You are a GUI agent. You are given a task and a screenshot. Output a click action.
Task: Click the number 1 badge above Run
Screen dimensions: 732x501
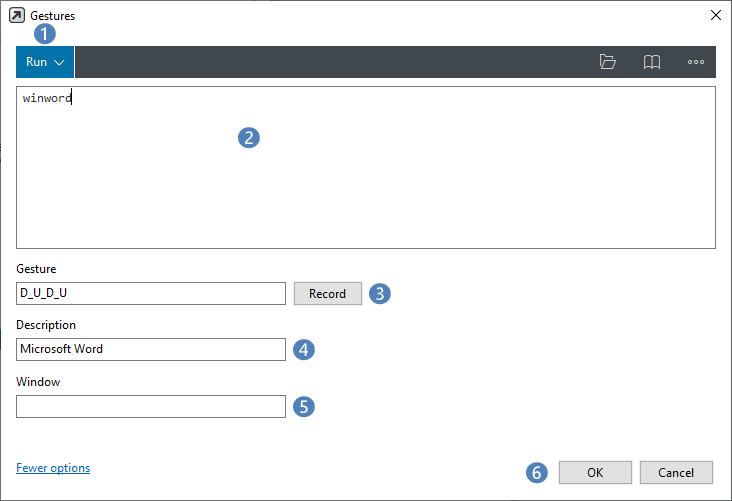pyautogui.click(x=45, y=33)
